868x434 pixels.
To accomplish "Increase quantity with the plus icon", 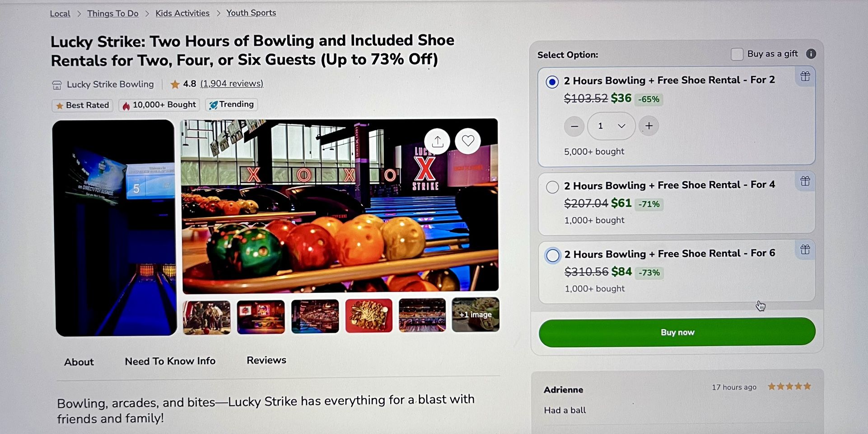I will point(649,126).
